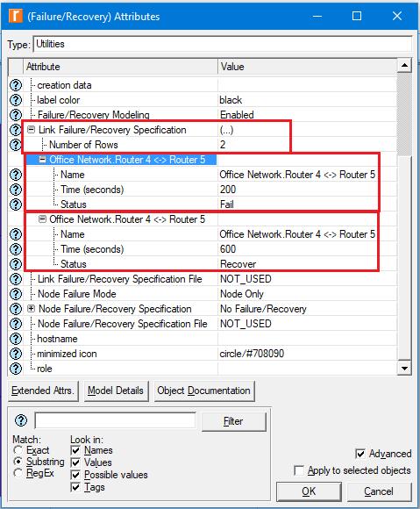
Task: Select the Exact match radio button
Action: (x=18, y=450)
